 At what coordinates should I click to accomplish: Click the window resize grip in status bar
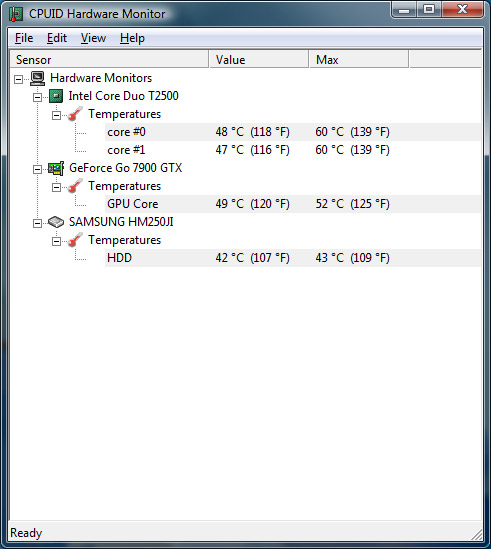[x=476, y=534]
